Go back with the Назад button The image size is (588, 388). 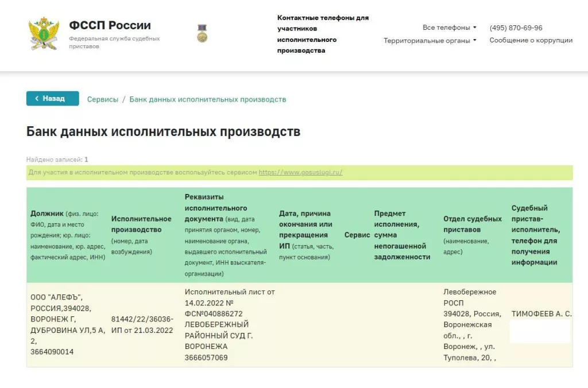[52, 98]
